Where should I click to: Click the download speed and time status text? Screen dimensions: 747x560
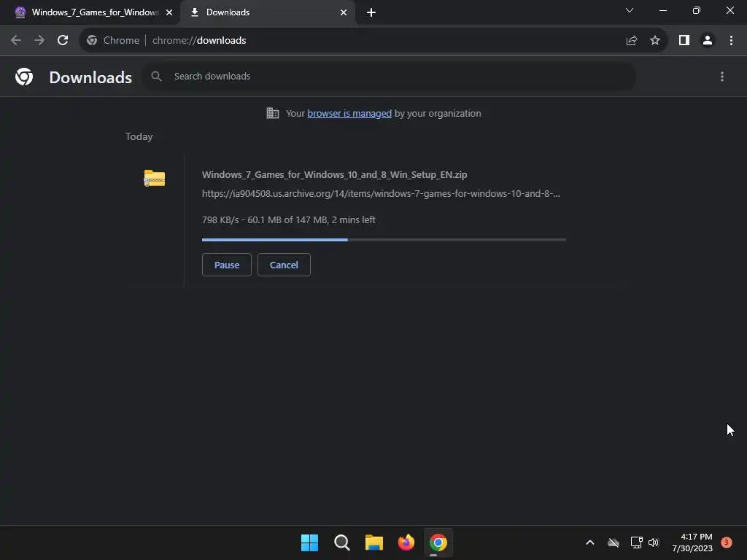tap(289, 220)
